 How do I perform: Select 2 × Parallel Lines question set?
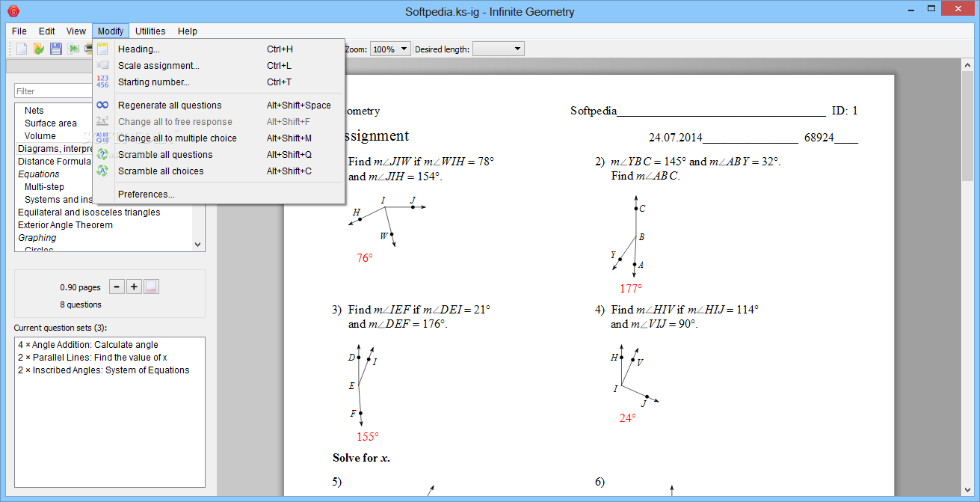(93, 358)
